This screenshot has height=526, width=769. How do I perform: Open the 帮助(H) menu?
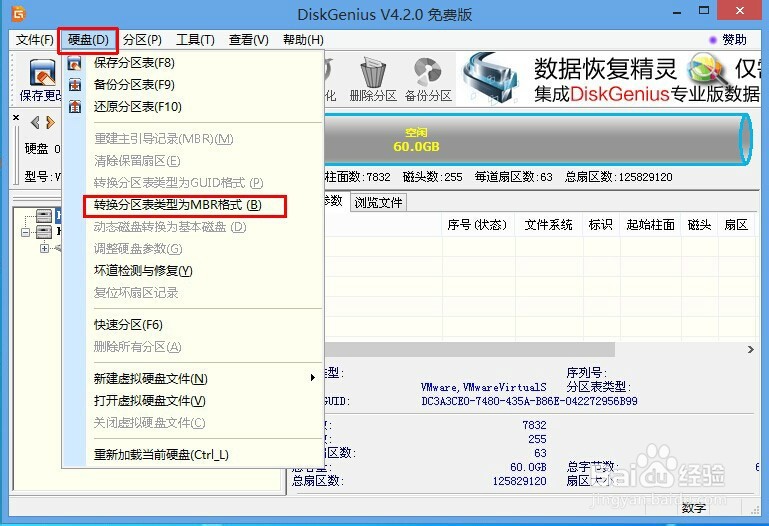303,40
